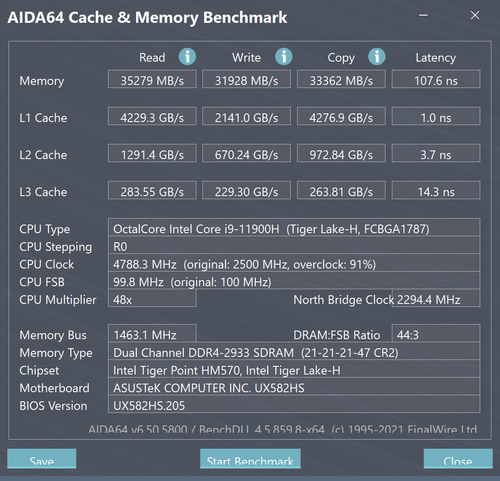
Task: Close window with the X icon
Action: pyautogui.click(x=475, y=15)
